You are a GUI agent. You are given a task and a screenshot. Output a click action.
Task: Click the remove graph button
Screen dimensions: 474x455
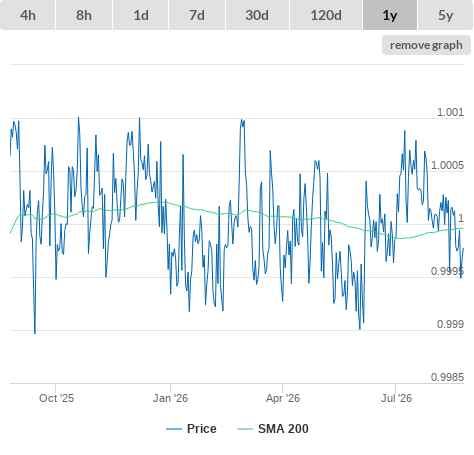point(426,45)
